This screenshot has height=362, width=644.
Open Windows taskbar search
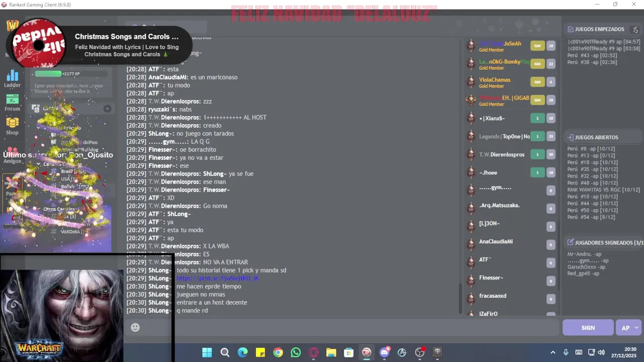pos(225,352)
